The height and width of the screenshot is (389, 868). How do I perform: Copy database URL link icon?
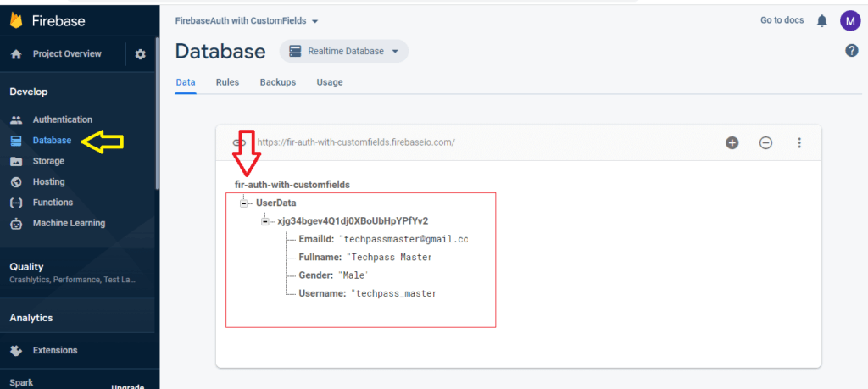238,142
